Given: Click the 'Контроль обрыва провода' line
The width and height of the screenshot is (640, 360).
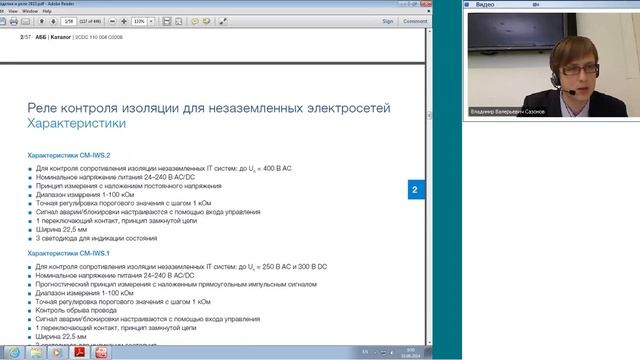Looking at the screenshot, I should point(76,310).
